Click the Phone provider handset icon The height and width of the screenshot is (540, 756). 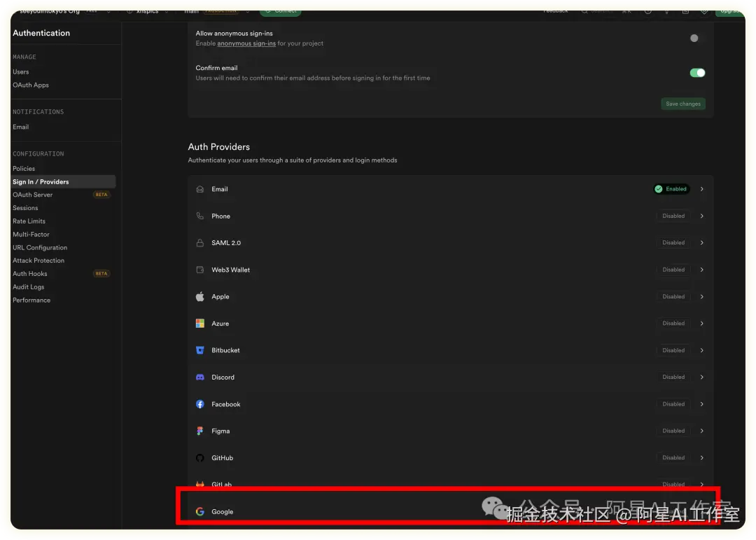click(200, 216)
